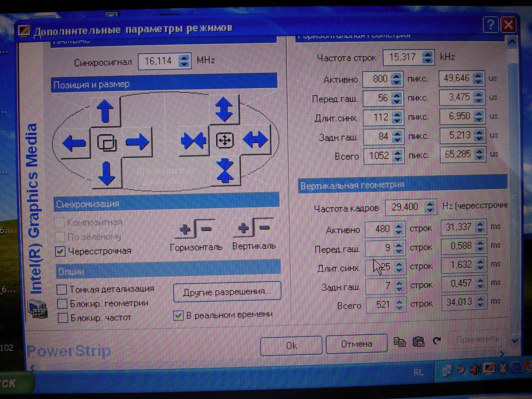Enable the Тонкая детализация checkbox
Image resolution: width=532 pixels, height=399 pixels.
point(62,290)
